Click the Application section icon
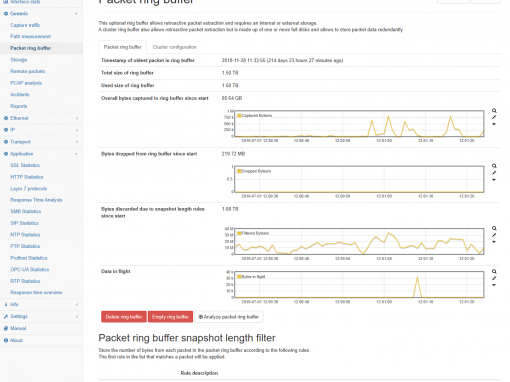Viewport: 510px width, 382px height. 6,154
